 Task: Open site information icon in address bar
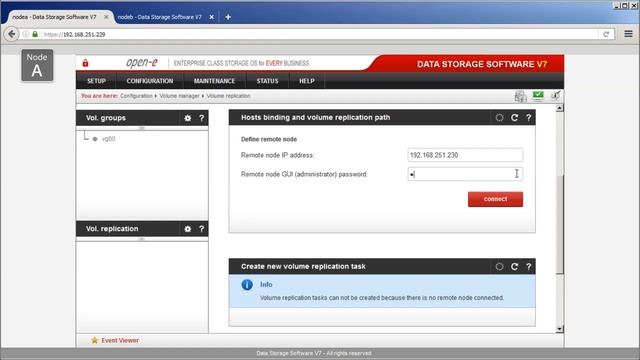[26, 34]
